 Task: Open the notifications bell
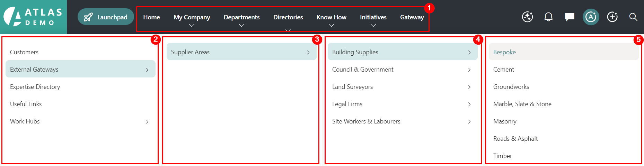click(x=548, y=17)
